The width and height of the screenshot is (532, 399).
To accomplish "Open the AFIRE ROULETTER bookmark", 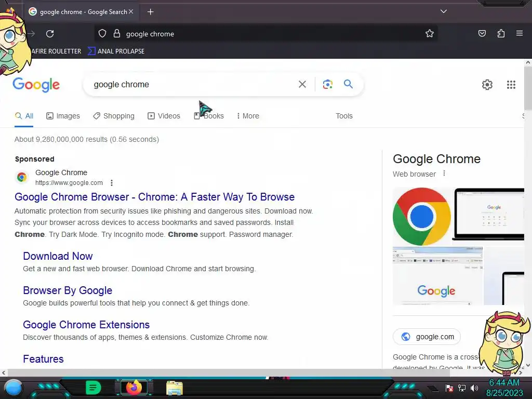I will [x=56, y=51].
